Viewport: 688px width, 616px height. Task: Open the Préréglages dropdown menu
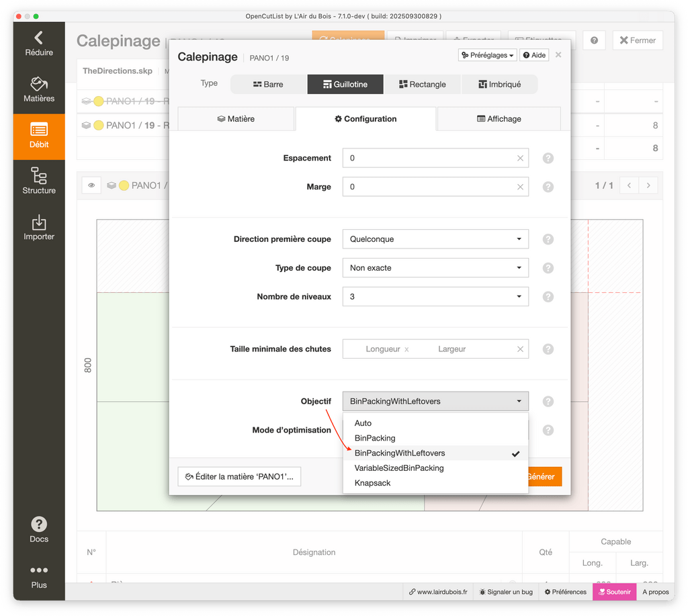click(x=488, y=55)
